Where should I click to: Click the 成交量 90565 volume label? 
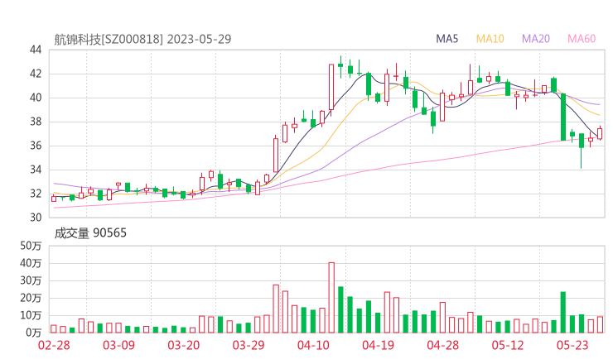pyautogui.click(x=90, y=233)
